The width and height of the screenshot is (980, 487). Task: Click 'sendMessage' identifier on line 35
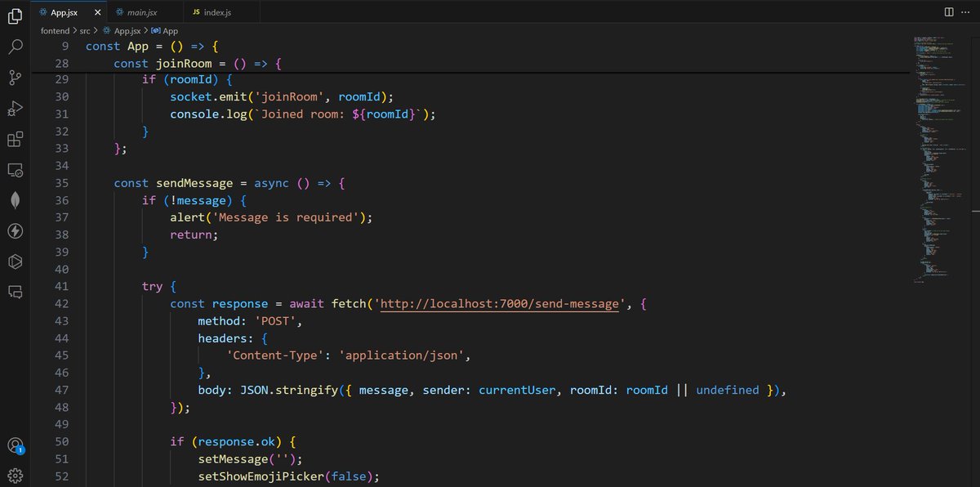194,183
